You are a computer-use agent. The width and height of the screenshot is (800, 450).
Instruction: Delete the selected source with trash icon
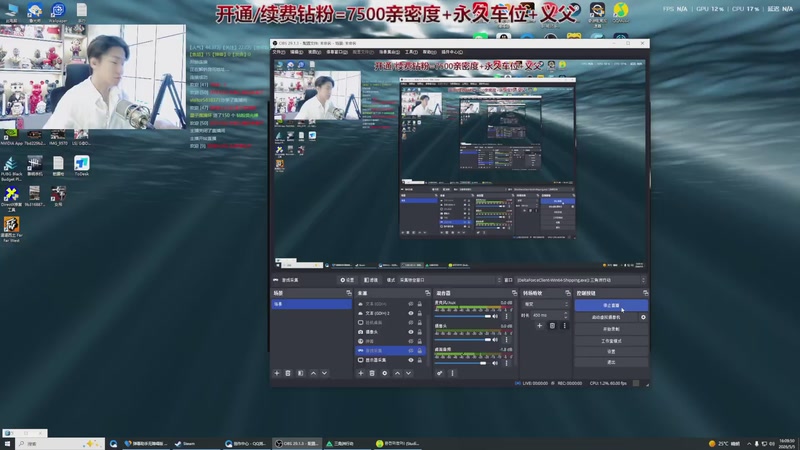(372, 373)
